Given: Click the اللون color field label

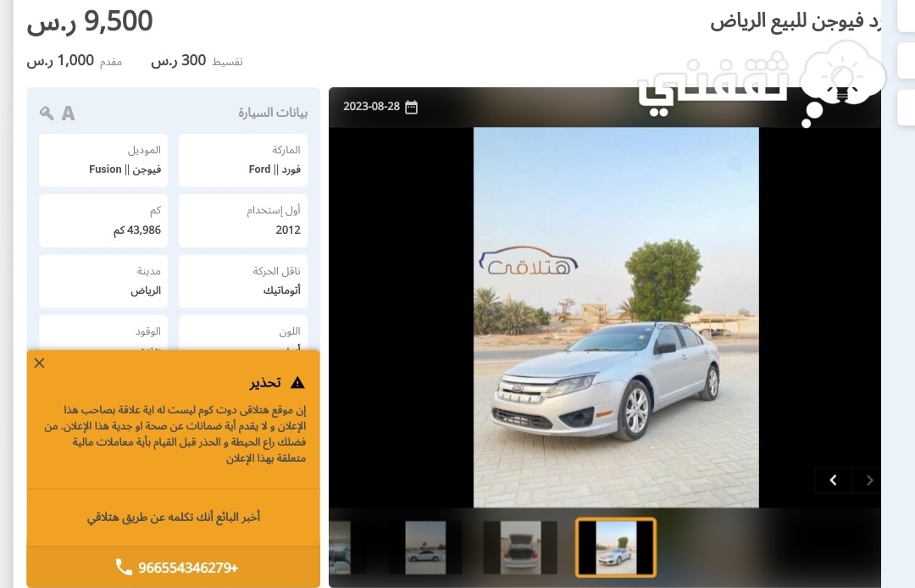Looking at the screenshot, I should 290,331.
